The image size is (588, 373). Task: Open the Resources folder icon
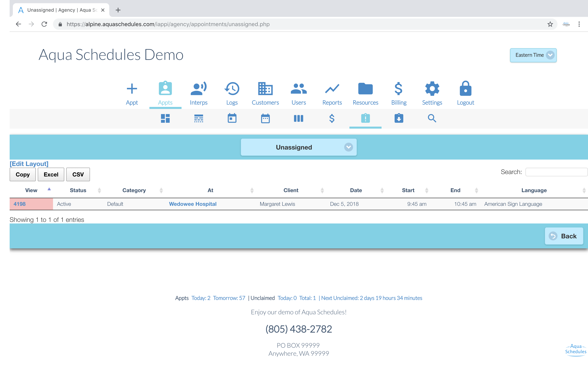point(365,88)
